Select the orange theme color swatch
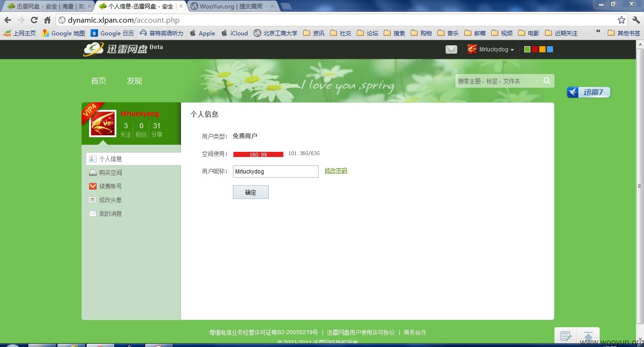 tap(543, 50)
